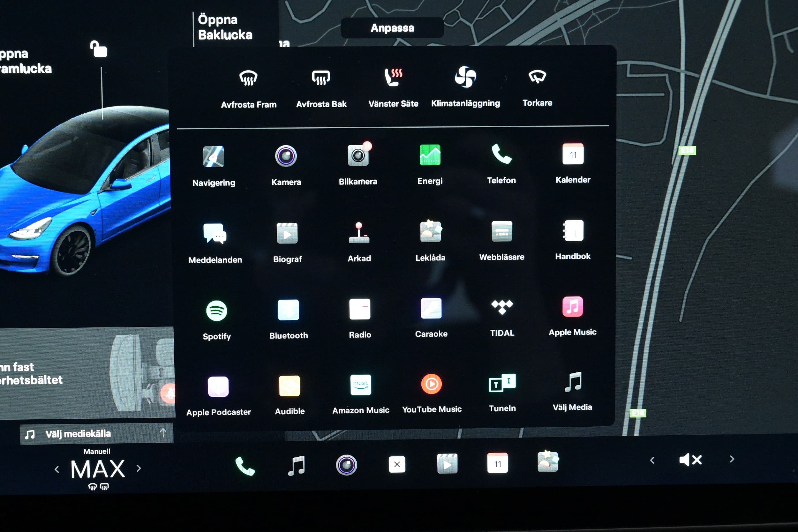
Task: Open Klimatanläggning climate controls
Action: tap(465, 87)
